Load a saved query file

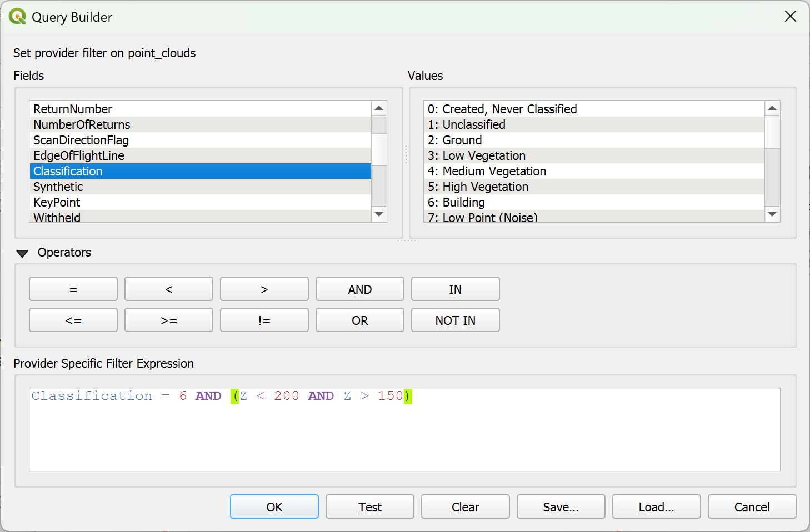click(656, 507)
